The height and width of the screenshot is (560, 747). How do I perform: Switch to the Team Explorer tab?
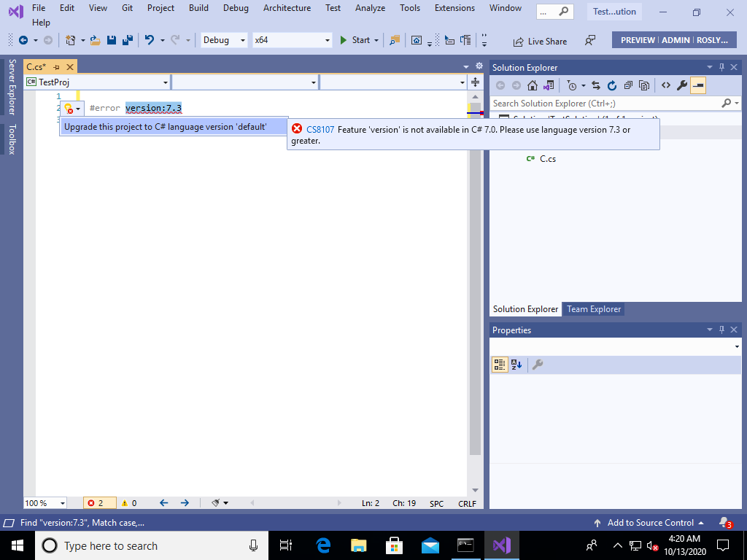(594, 309)
